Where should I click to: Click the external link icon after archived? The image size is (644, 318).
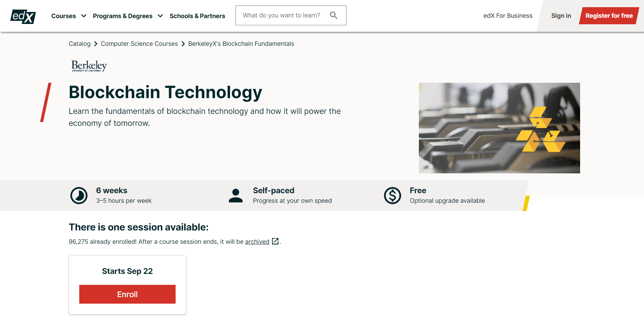275,241
